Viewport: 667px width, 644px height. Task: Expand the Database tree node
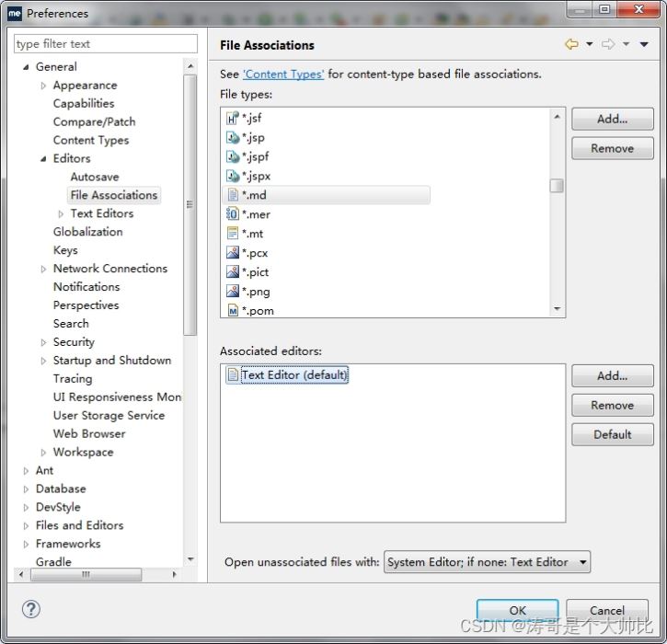coord(26,489)
